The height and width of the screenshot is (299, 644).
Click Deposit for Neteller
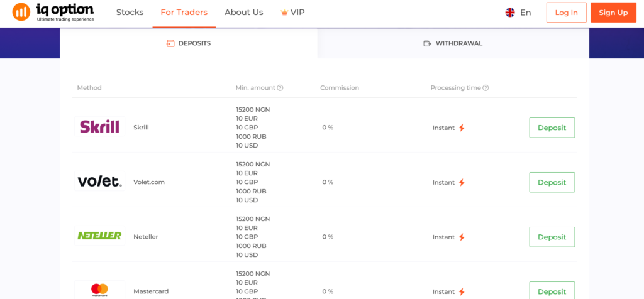tap(552, 237)
